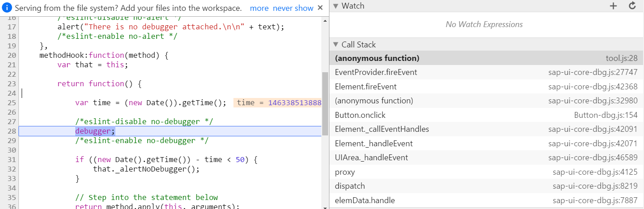Open sap-ui-core-dbg.js:27747 source link
644x209 pixels.
(x=593, y=72)
